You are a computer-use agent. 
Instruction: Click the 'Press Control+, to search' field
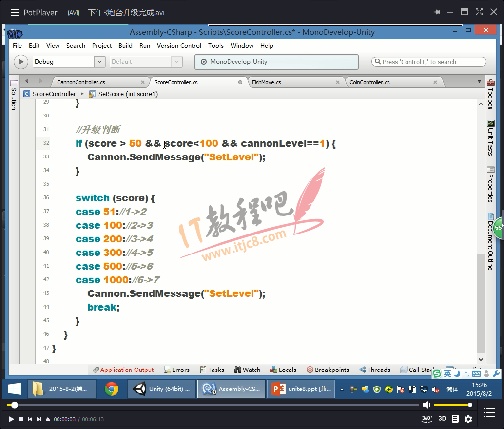point(429,62)
